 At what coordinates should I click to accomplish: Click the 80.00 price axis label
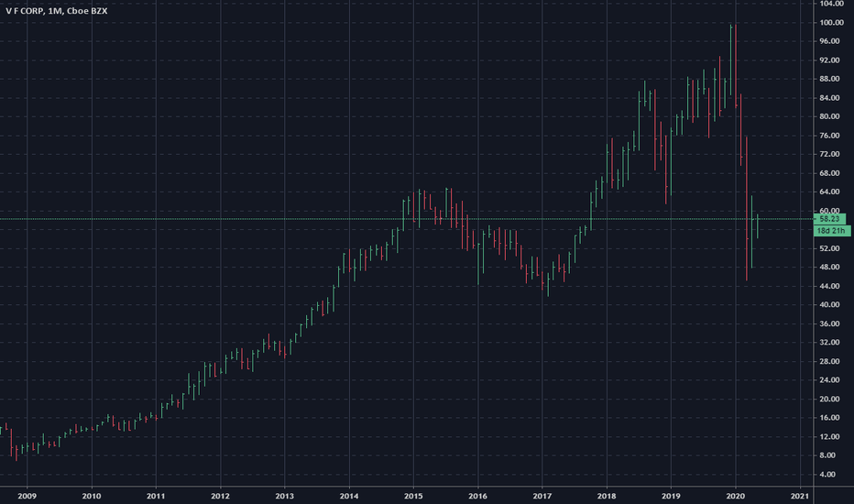tap(829, 116)
